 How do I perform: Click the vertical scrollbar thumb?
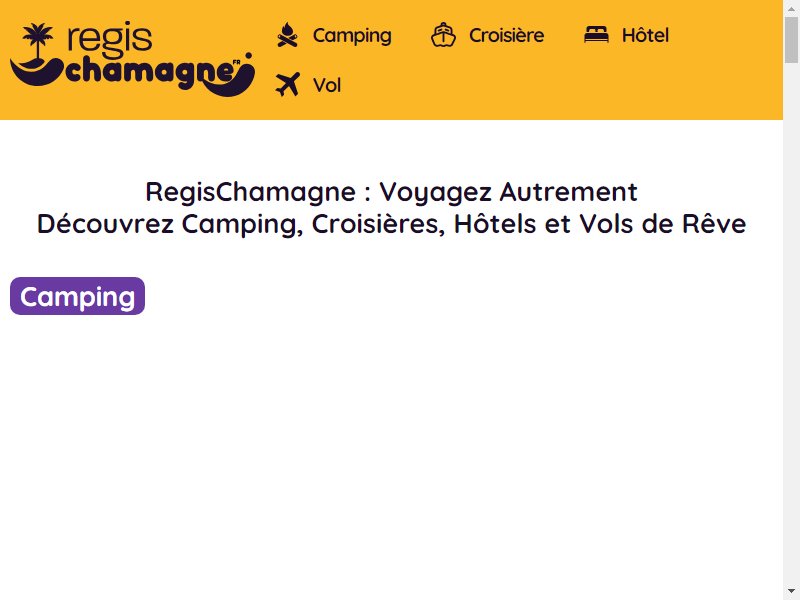(x=791, y=39)
